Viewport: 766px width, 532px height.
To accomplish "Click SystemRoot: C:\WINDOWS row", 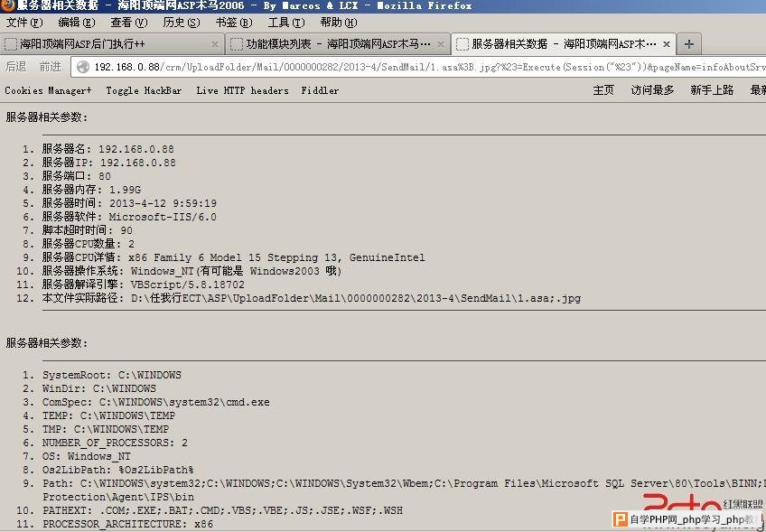I will coord(111,375).
